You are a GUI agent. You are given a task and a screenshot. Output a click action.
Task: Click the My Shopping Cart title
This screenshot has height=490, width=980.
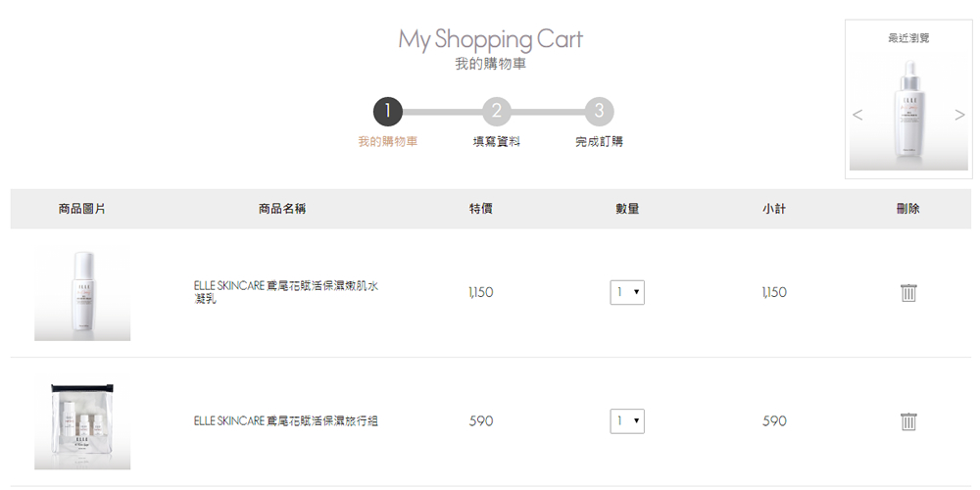pyautogui.click(x=491, y=39)
